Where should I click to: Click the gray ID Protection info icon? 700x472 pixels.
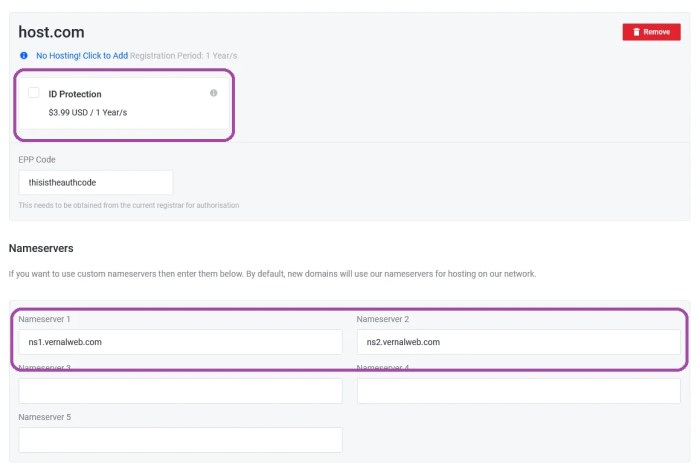[x=213, y=93]
